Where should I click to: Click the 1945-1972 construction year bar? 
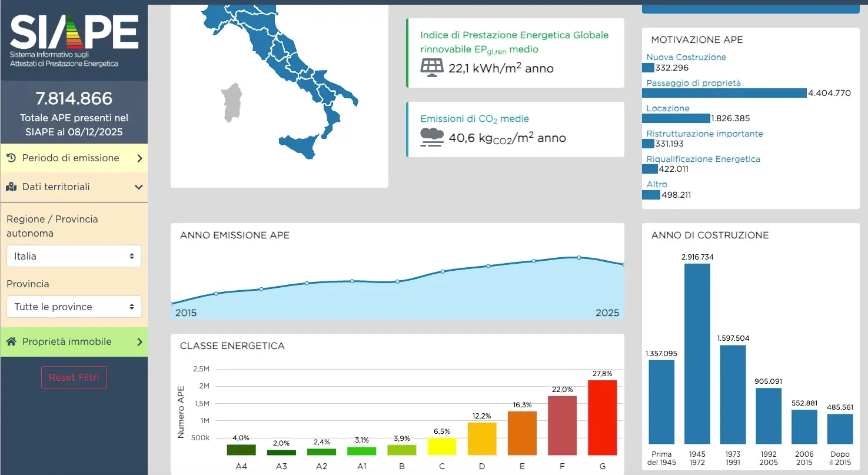[x=697, y=353]
